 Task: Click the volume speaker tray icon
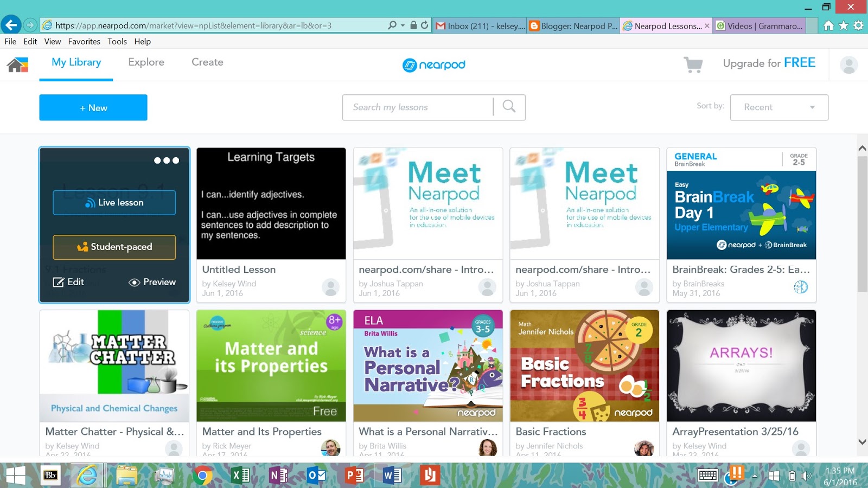click(x=807, y=476)
